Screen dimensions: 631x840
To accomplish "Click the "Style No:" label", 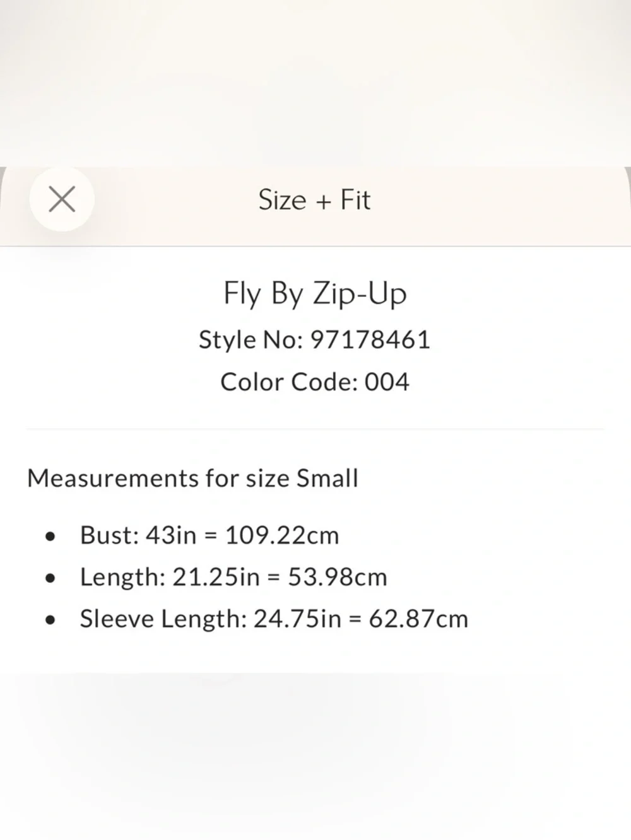I will (x=251, y=340).
